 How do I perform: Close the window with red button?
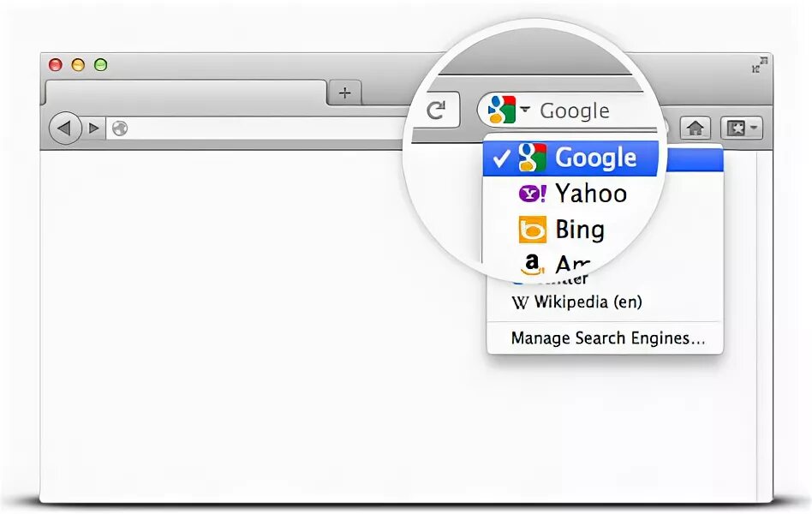[56, 65]
